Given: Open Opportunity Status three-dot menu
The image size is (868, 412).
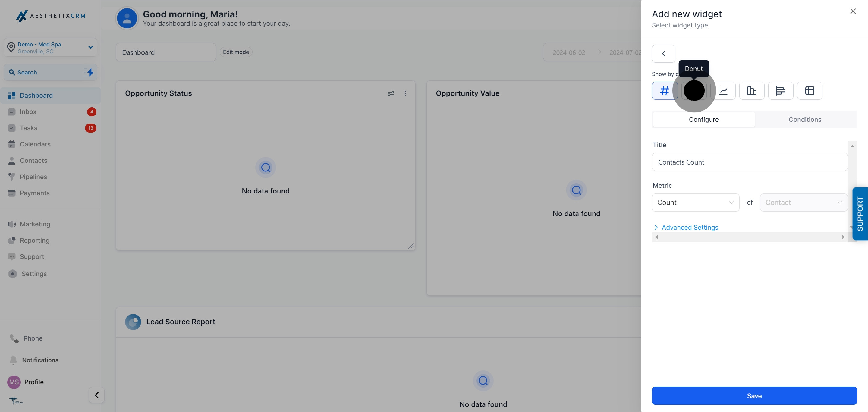Looking at the screenshot, I should [405, 93].
